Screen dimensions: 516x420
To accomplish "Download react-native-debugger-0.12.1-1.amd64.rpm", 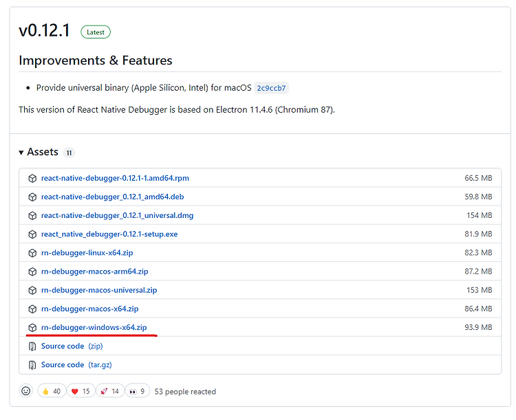I will 115,178.
